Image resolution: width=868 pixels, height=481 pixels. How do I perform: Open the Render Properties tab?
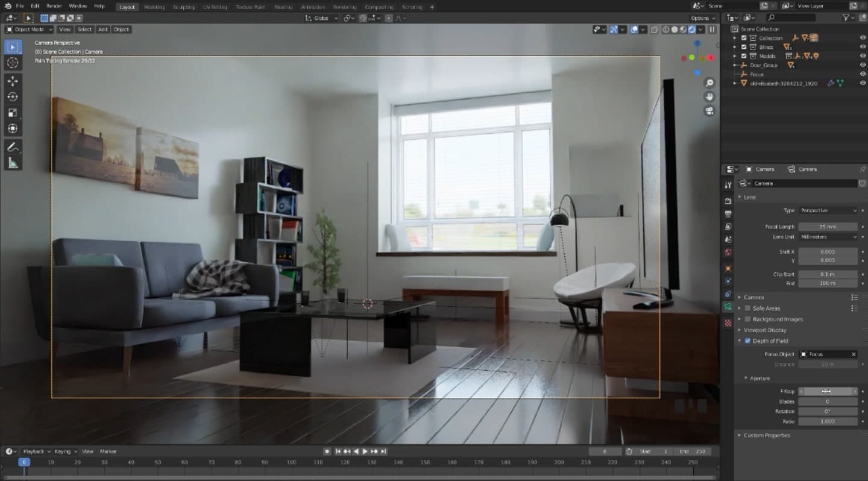(x=728, y=200)
